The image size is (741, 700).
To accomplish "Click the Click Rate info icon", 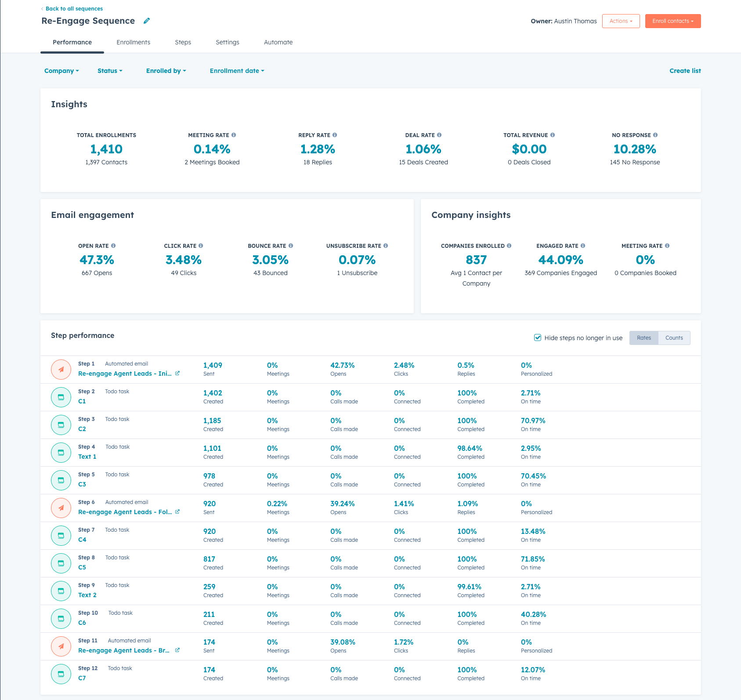I will [x=201, y=246].
